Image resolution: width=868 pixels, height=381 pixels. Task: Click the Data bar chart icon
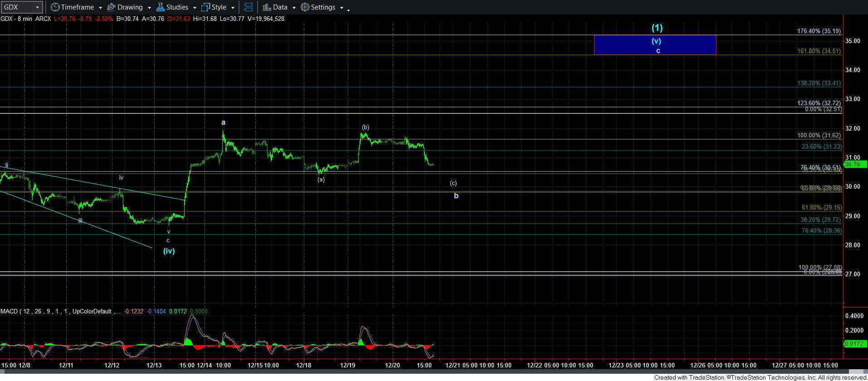[267, 7]
